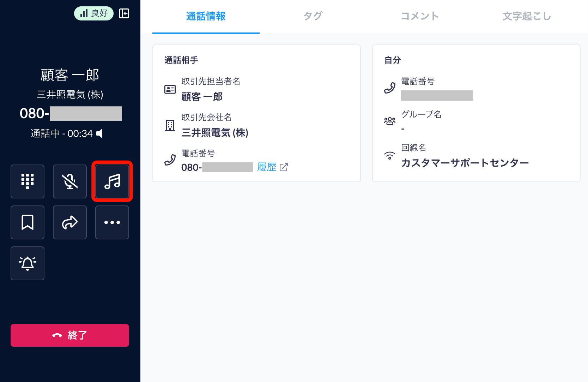This screenshot has width=588, height=382.
Task: Click the 回線名 label
Action: (414, 148)
